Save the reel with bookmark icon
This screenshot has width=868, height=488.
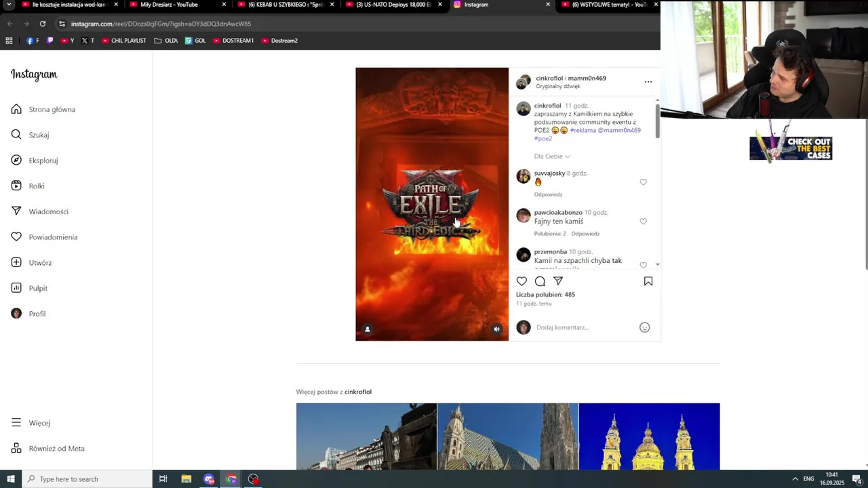(648, 281)
